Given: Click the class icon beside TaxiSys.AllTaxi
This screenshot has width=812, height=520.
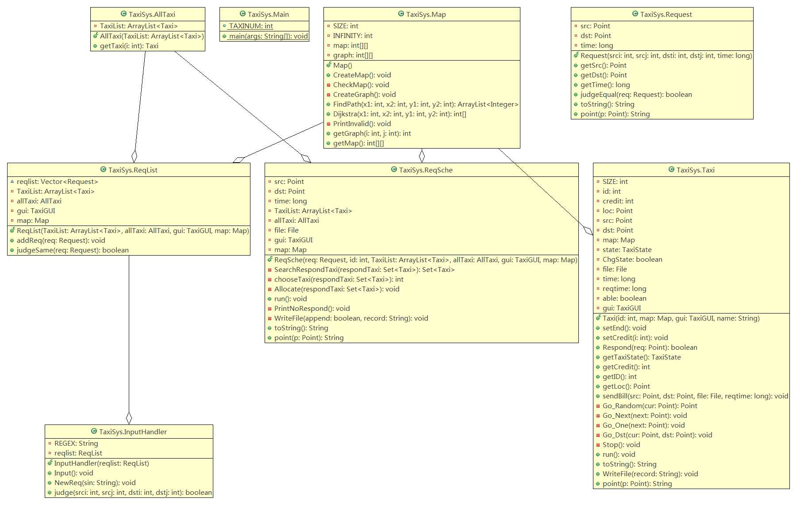Looking at the screenshot, I should (124, 14).
